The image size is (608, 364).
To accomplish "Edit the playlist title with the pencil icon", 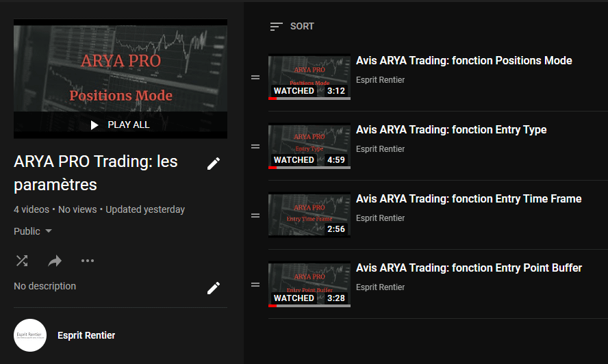I will pos(213,164).
